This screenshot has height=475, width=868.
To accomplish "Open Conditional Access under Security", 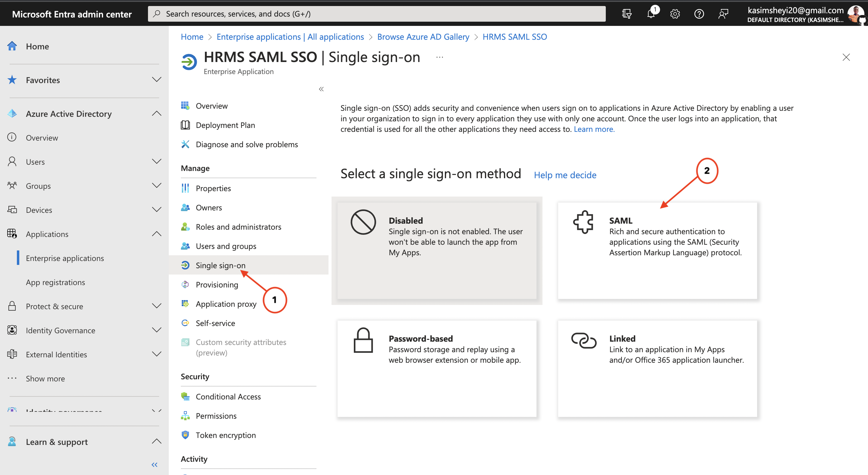I will (228, 396).
